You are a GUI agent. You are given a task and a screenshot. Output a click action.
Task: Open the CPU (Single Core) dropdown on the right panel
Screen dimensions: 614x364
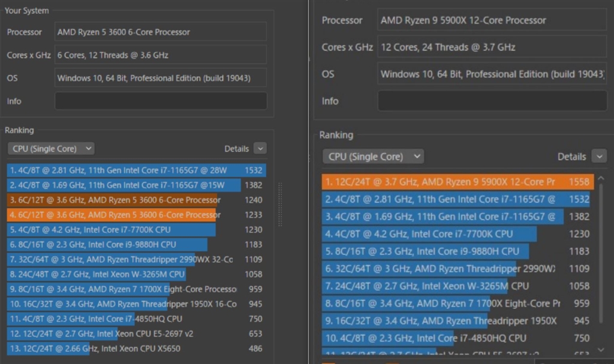[x=372, y=156]
